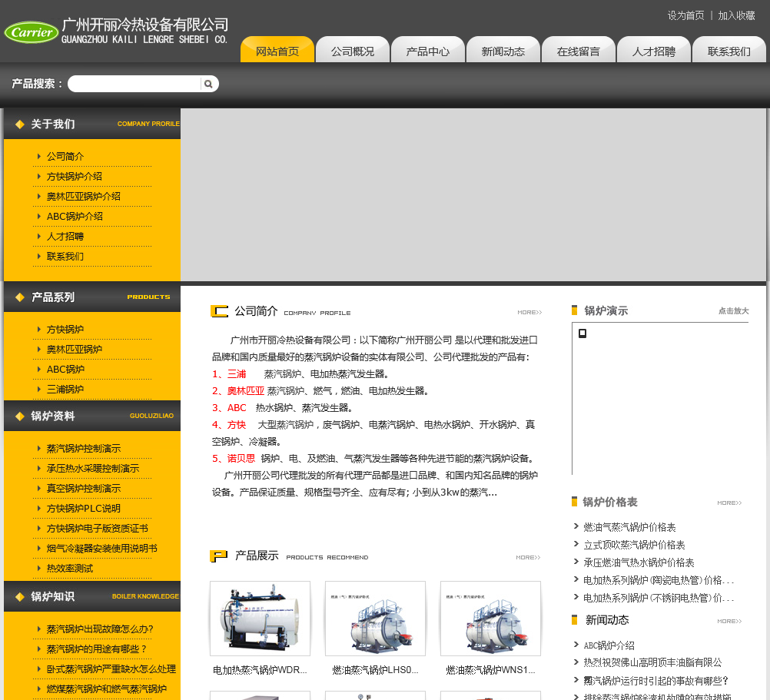
Task: Open ABC锅炉介绍 news item
Action: pos(609,645)
